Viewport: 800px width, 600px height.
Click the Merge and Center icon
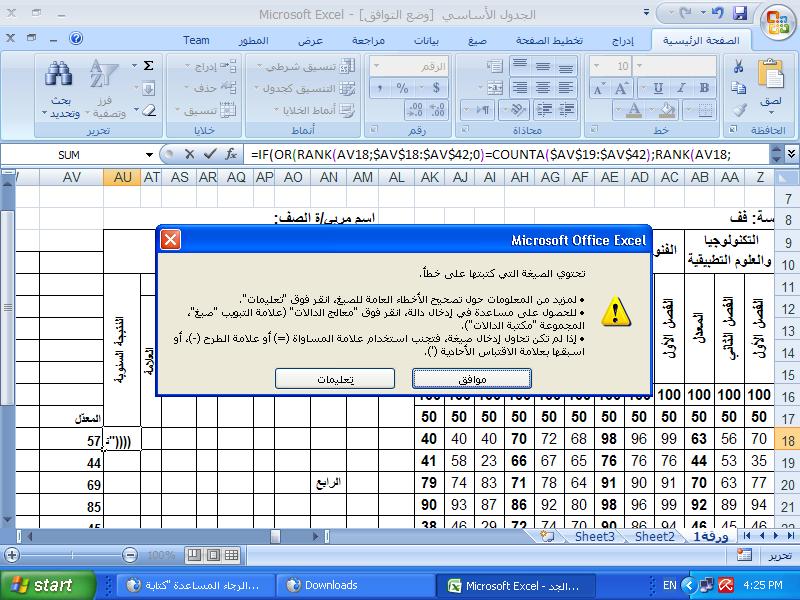(494, 88)
